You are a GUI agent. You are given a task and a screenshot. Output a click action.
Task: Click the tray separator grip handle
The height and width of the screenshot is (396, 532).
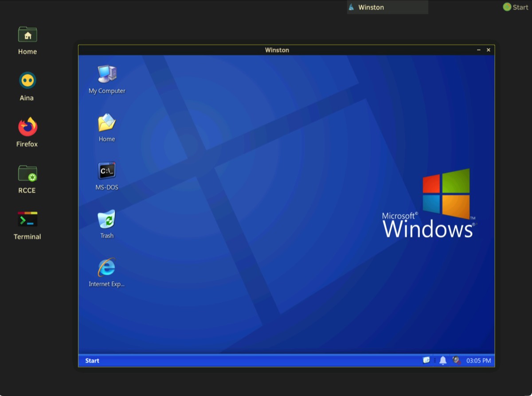(435, 361)
